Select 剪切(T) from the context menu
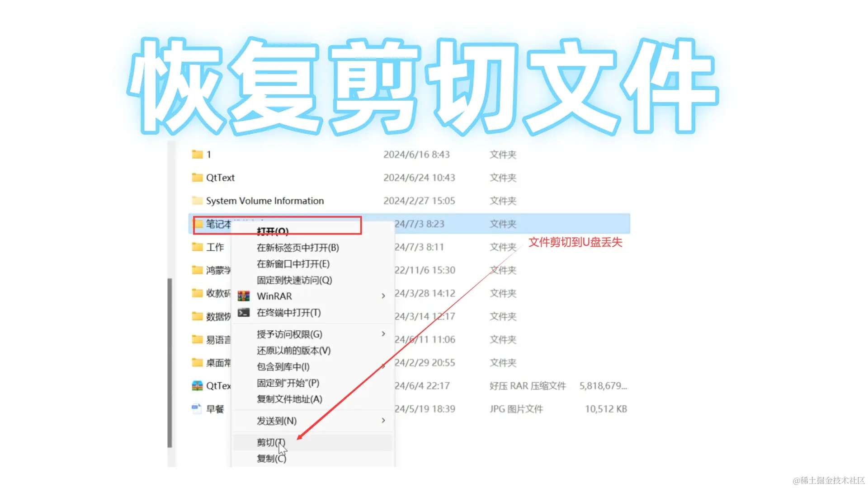Screen dimensions: 868x488 pyautogui.click(x=270, y=442)
